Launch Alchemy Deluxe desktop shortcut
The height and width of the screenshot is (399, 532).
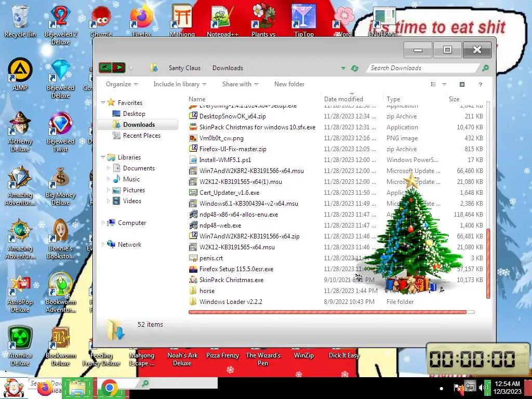(x=20, y=131)
